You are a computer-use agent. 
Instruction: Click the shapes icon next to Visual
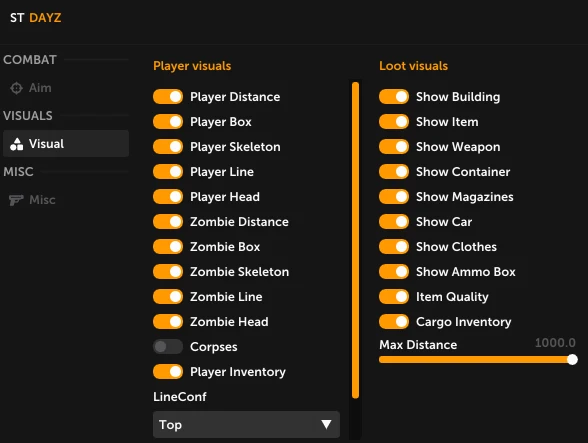(16, 144)
